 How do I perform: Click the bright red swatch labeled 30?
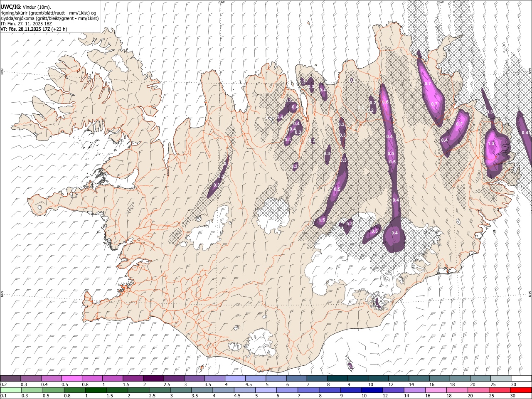[521, 390]
